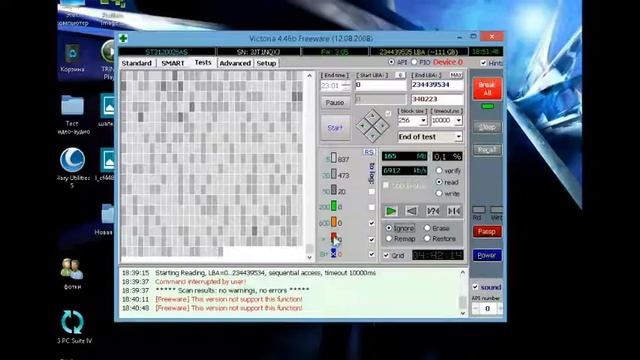
Task: Toggle the checkbox beside the diamond navigator
Action: pyautogui.click(x=388, y=114)
